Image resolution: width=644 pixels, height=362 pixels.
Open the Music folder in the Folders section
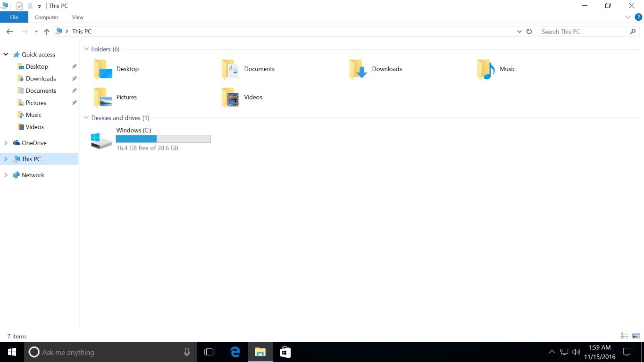tap(496, 69)
